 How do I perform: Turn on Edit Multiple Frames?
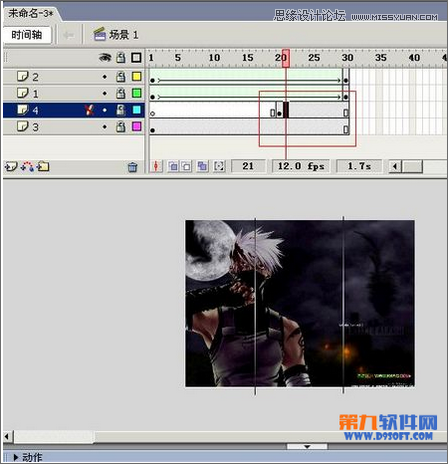pyautogui.click(x=202, y=166)
